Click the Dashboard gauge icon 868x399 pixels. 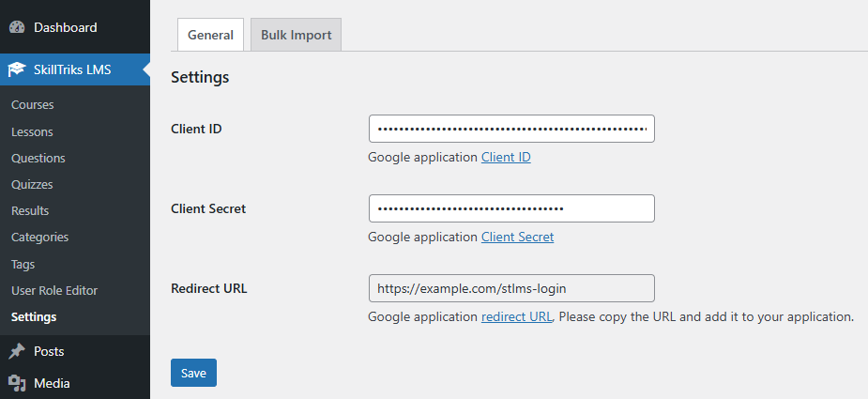[17, 27]
